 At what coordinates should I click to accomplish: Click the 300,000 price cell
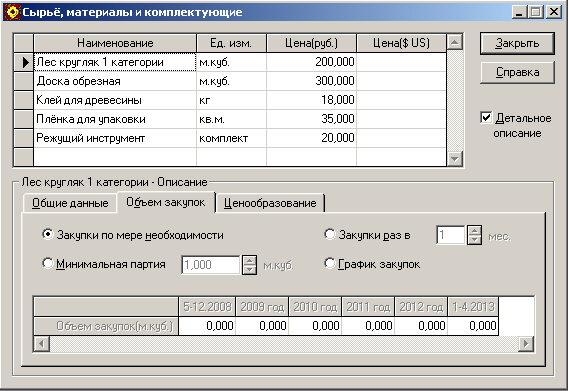pyautogui.click(x=311, y=81)
